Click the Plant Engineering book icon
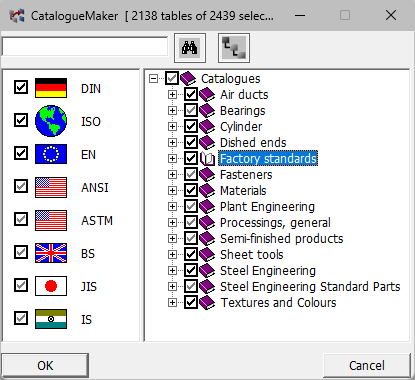 coord(207,207)
